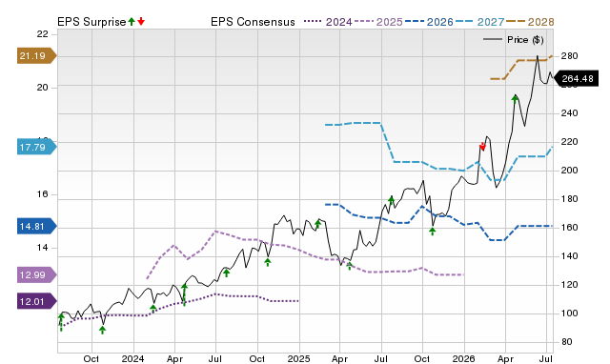Click the 140 label on the price axis
The image size is (610, 364).
[569, 256]
